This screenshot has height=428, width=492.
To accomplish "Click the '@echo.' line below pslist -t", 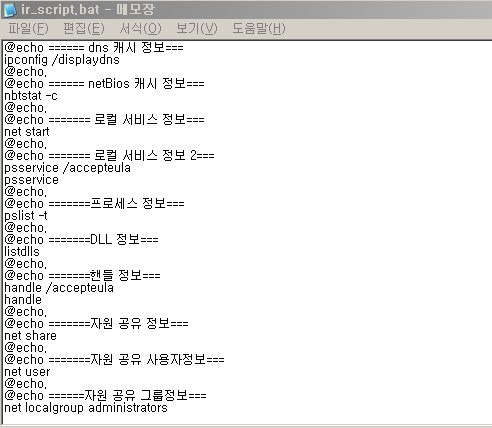I will pyautogui.click(x=26, y=228).
